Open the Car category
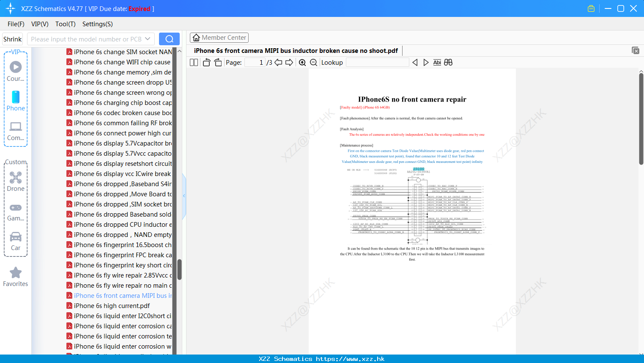 point(16,241)
